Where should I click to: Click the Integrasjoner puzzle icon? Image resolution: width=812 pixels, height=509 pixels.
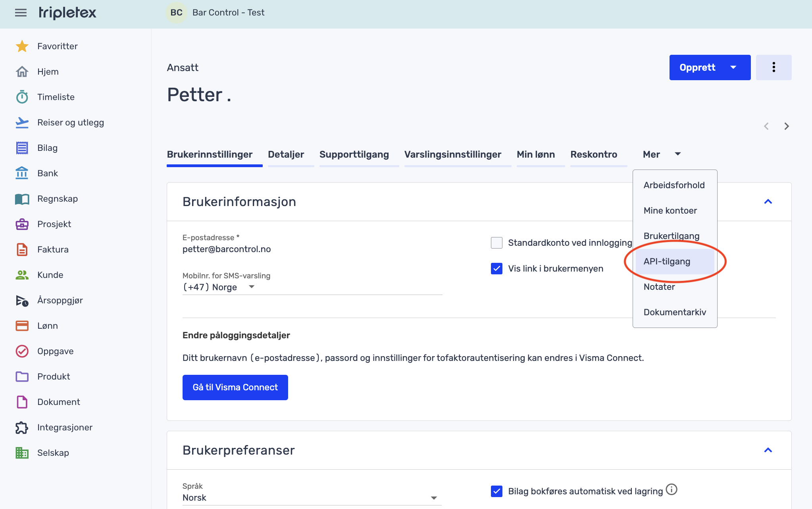point(22,427)
